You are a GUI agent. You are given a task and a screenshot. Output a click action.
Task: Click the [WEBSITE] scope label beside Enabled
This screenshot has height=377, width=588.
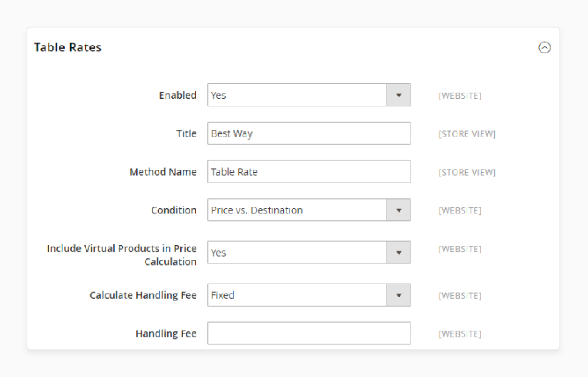click(460, 96)
